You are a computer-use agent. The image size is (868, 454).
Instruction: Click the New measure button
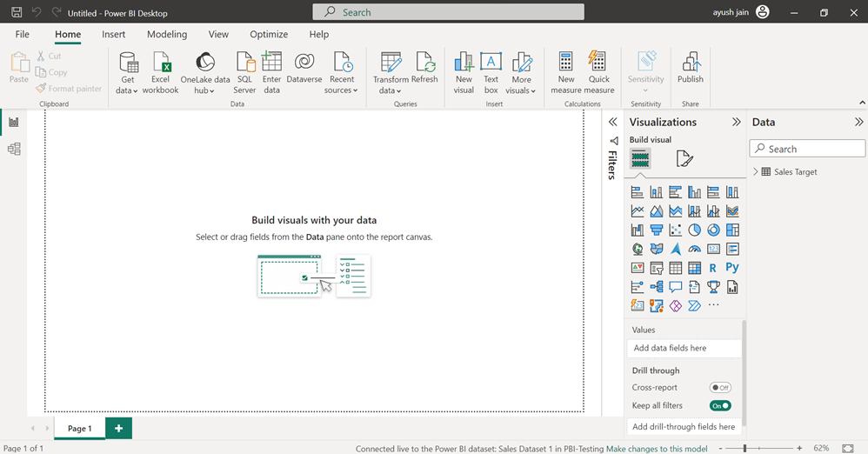pos(565,73)
